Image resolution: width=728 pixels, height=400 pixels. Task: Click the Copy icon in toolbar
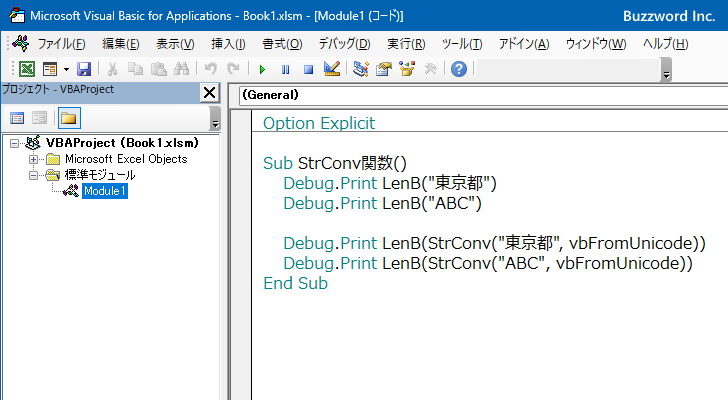[135, 69]
